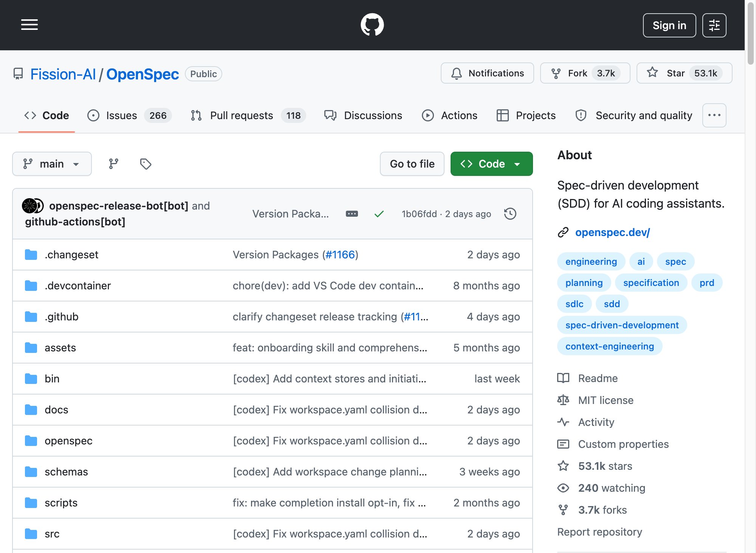Click the Sign in button

[x=669, y=25]
